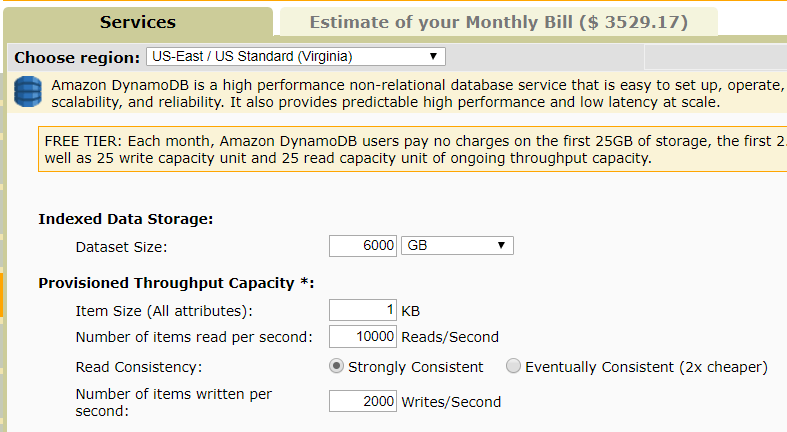Click the Amazon DynamoDB database icon
The image size is (787, 432).
pos(28,91)
